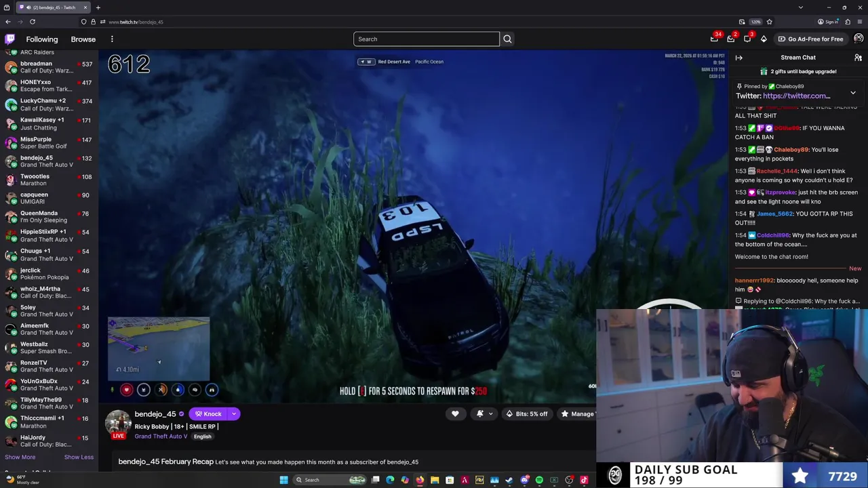Open the Prime Loot crown icon

point(714,39)
